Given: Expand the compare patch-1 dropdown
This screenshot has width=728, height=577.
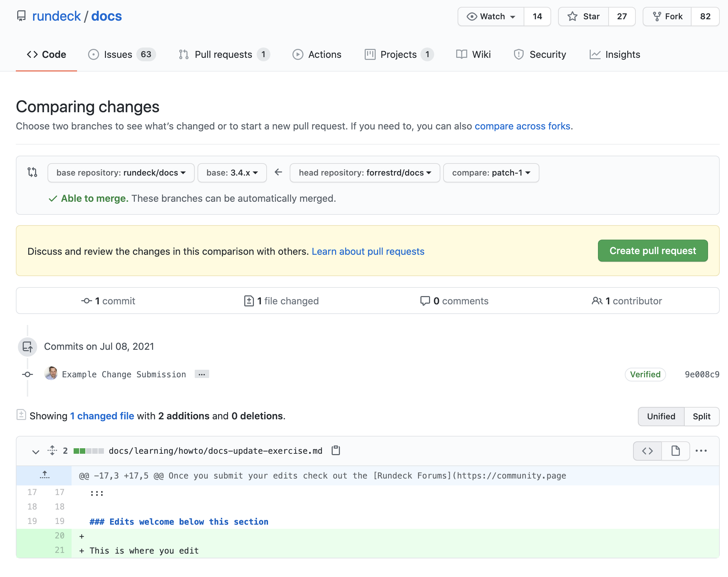Looking at the screenshot, I should (491, 172).
